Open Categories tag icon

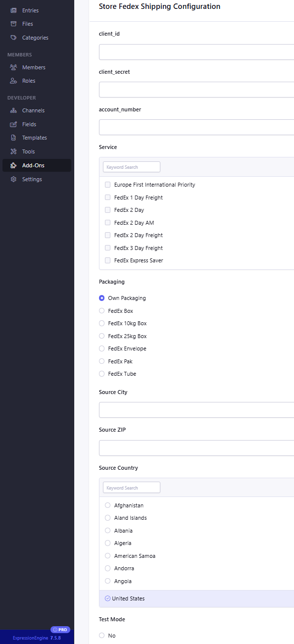pos(13,38)
